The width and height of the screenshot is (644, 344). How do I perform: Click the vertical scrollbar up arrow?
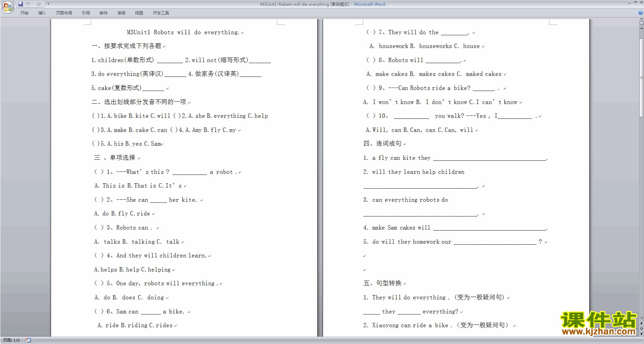[x=642, y=28]
